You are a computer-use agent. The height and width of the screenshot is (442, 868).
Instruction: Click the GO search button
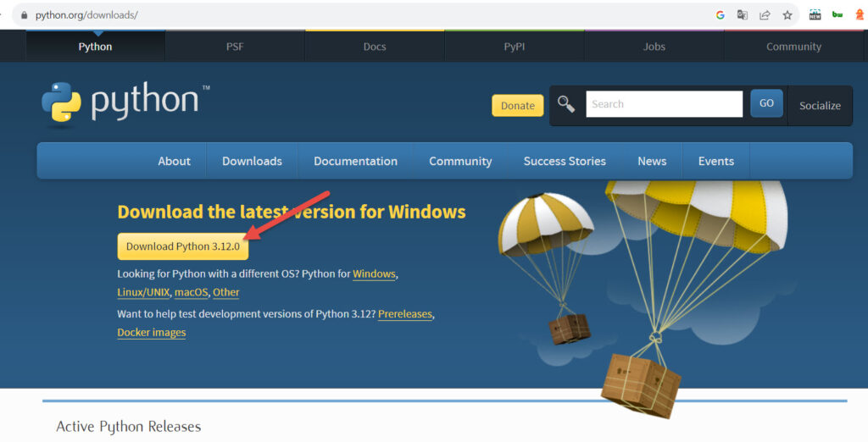[766, 103]
